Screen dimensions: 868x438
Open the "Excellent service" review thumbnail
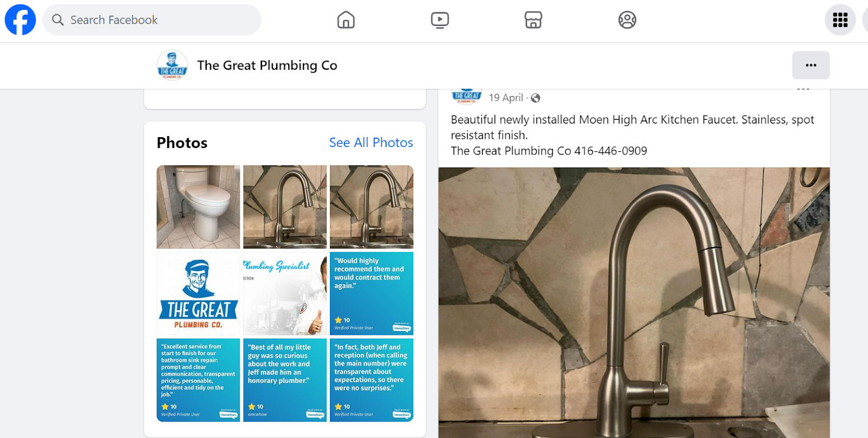pyautogui.click(x=199, y=380)
